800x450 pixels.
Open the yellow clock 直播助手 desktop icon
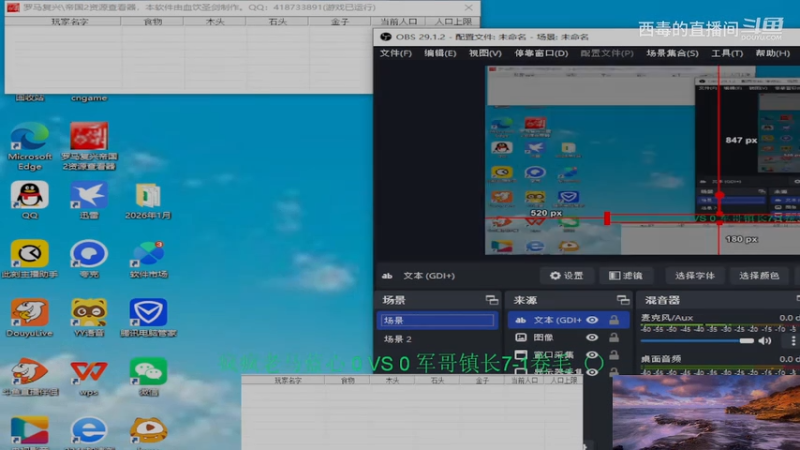click(30, 259)
